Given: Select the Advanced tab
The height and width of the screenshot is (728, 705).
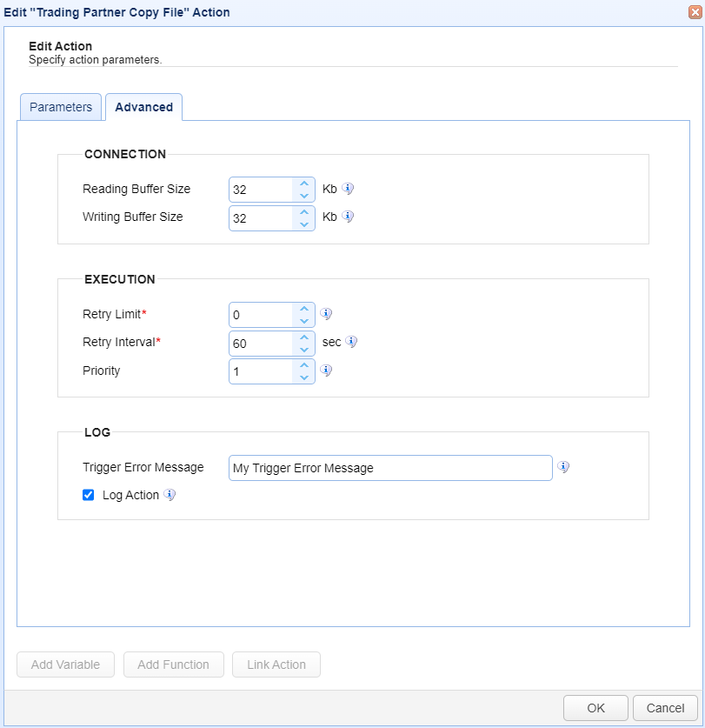Looking at the screenshot, I should click(144, 107).
